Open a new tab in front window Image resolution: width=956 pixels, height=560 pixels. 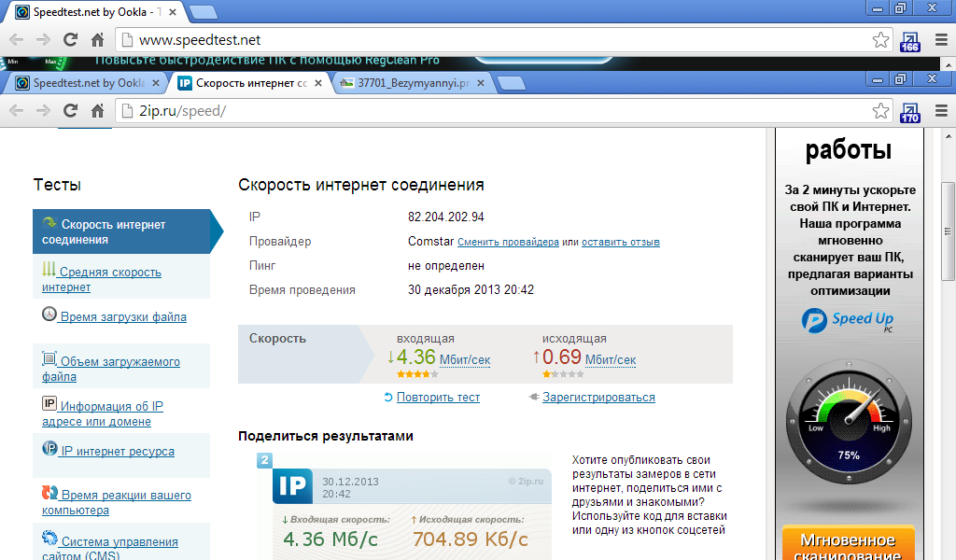[x=511, y=83]
